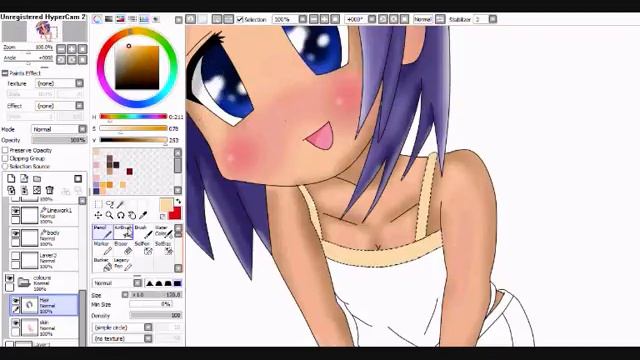Image resolution: width=640 pixels, height=360 pixels.
Task: Open the Stabilizer value dropdown
Action: [x=493, y=19]
